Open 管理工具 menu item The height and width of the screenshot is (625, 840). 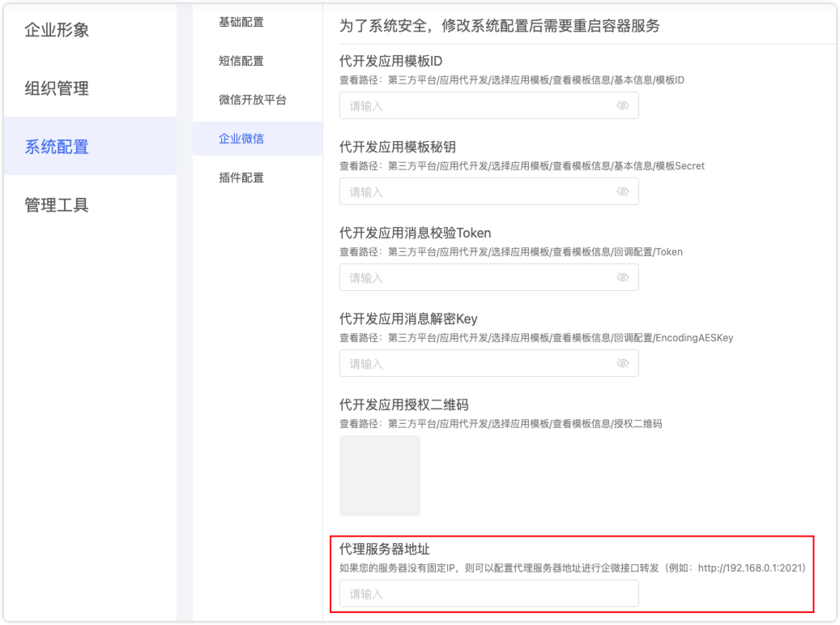coord(57,205)
